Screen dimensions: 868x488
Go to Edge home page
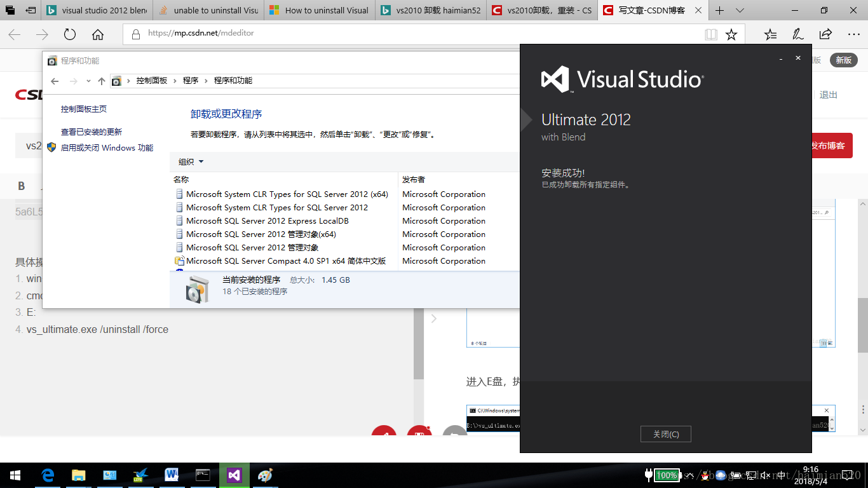[x=98, y=34]
